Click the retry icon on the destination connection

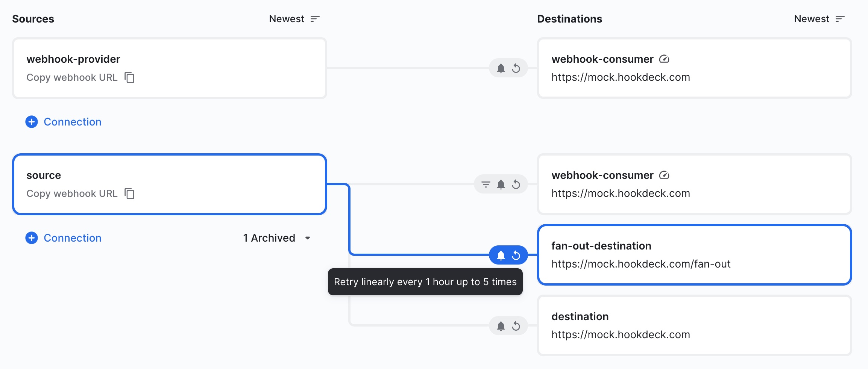click(517, 326)
